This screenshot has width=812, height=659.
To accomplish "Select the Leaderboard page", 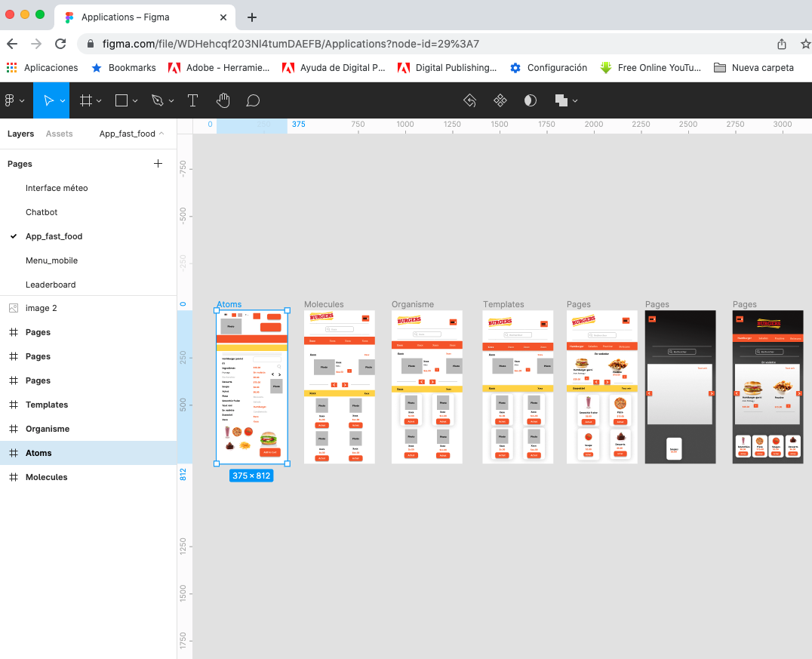I will coord(51,285).
